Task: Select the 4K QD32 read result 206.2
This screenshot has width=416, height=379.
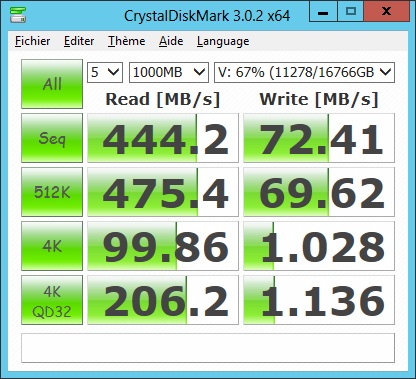Action: click(x=163, y=300)
